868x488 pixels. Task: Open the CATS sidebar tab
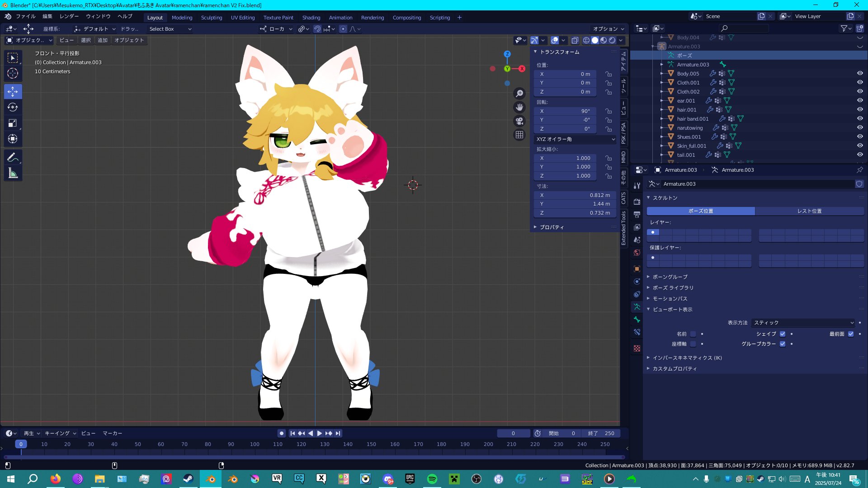623,198
